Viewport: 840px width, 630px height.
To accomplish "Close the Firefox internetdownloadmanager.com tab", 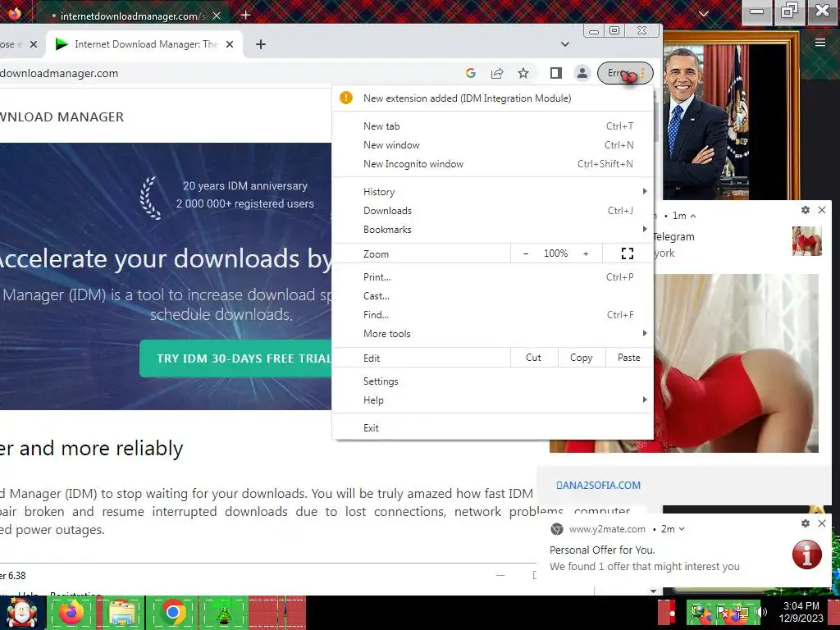I will (217, 16).
